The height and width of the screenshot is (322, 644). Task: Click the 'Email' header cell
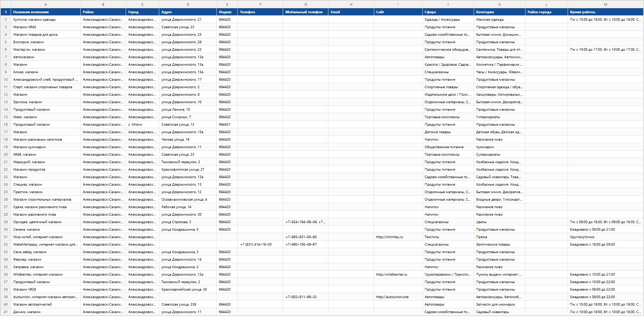click(351, 12)
